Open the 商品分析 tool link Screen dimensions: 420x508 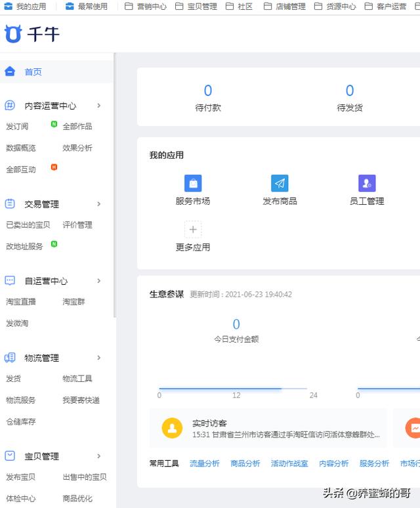pos(245,463)
